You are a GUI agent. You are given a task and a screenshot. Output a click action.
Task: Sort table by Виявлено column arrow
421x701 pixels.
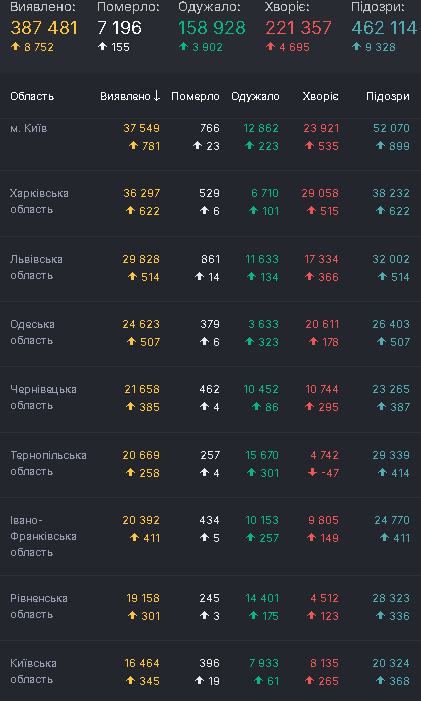156,96
